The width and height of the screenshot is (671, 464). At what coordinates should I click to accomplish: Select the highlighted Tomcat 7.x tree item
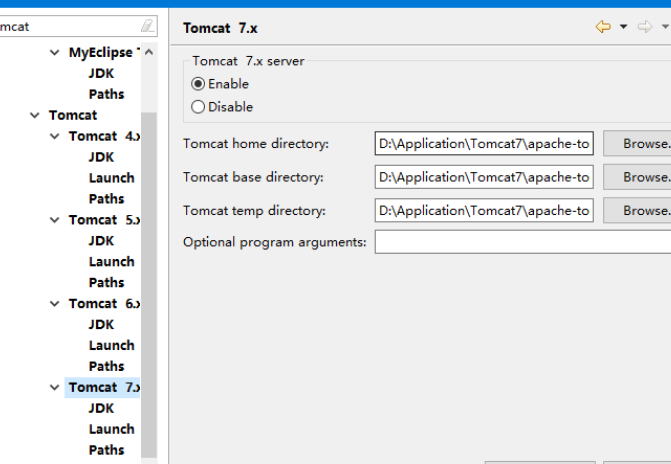(102, 387)
